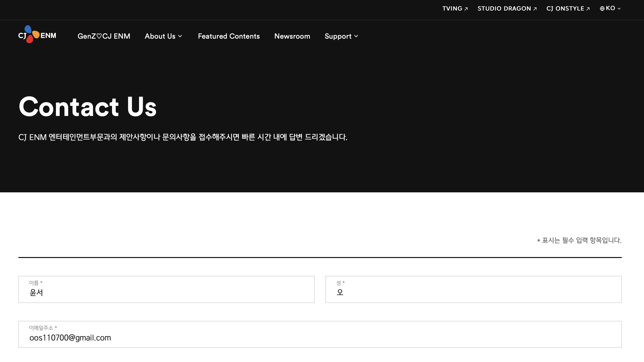Open the CJ ONSTYLE external link
The width and height of the screenshot is (644, 362).
[x=568, y=9]
